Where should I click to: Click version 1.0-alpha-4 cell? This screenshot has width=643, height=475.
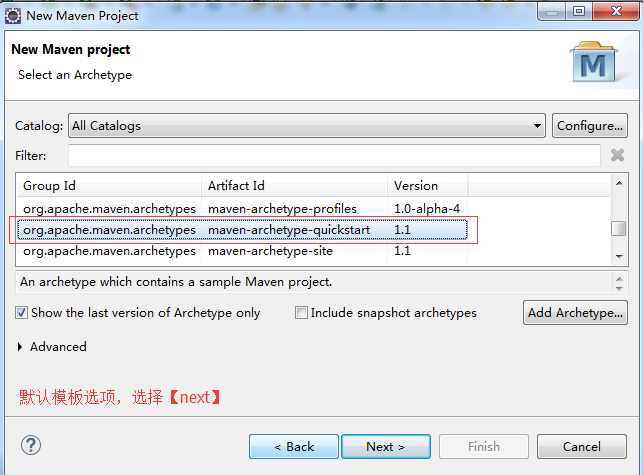(x=426, y=209)
